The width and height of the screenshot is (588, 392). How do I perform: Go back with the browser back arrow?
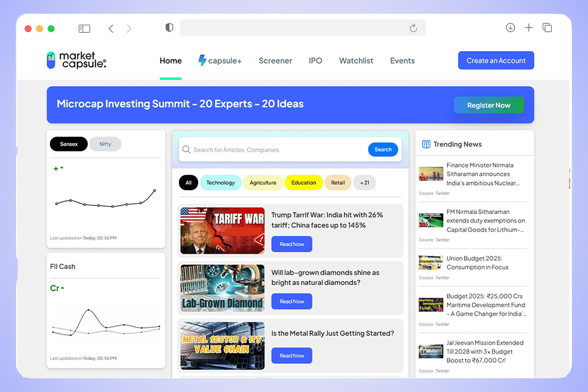pyautogui.click(x=111, y=28)
